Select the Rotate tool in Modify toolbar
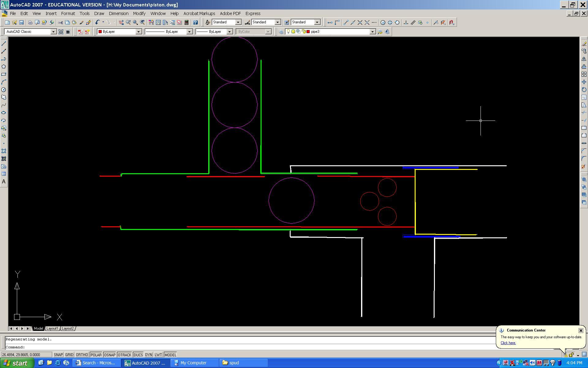Image resolution: width=588 pixels, height=368 pixels. coord(584,90)
